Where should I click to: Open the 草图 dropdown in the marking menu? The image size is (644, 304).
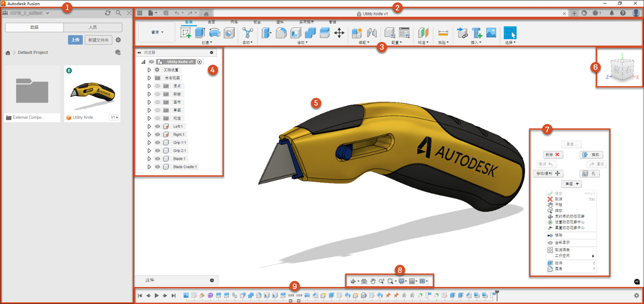[x=571, y=184]
